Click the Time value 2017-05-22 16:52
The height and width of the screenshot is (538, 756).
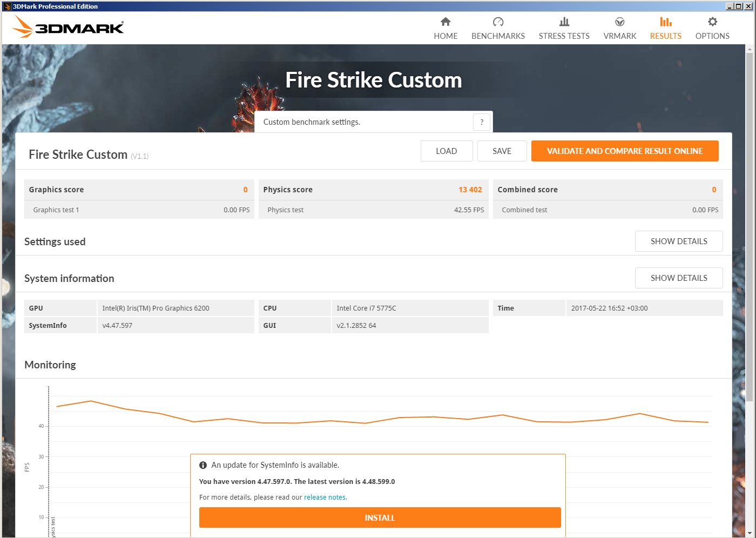coord(609,308)
